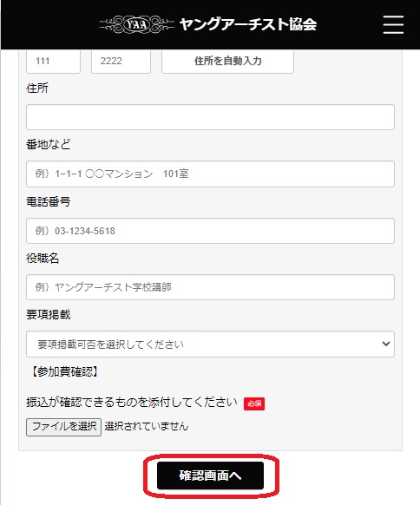The width and height of the screenshot is (420, 505).
Task: Click the 要項掲載 field label
Action: coord(49,315)
